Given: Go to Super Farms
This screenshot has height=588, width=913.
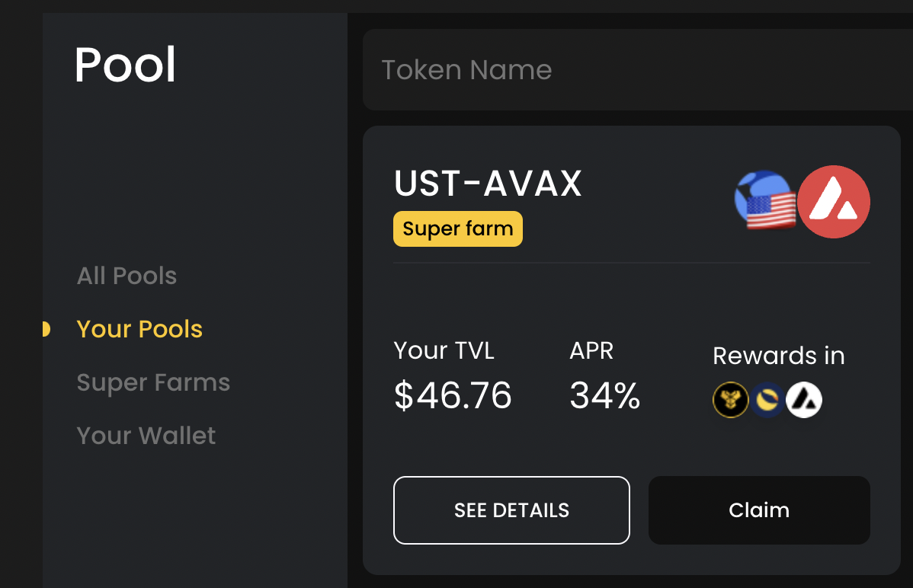Looking at the screenshot, I should click(153, 382).
